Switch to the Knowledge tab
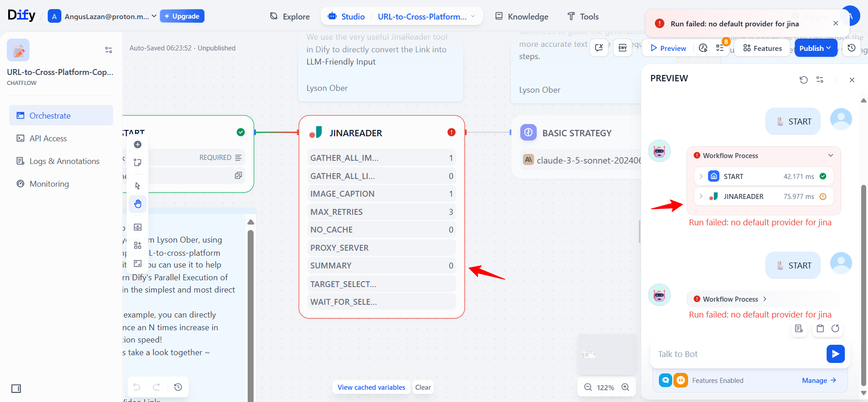Viewport: 868px width, 402px height. point(522,16)
